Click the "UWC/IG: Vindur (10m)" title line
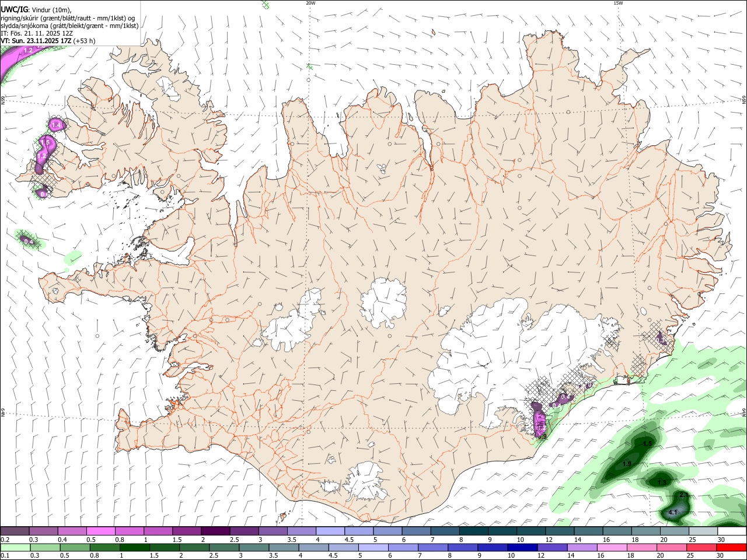 [x=36, y=9]
